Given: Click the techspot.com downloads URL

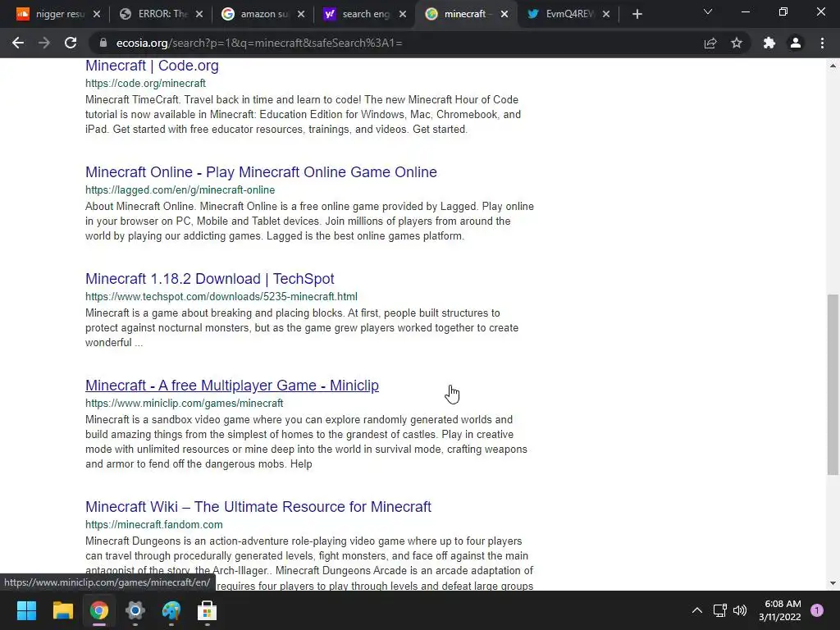Looking at the screenshot, I should (221, 296).
